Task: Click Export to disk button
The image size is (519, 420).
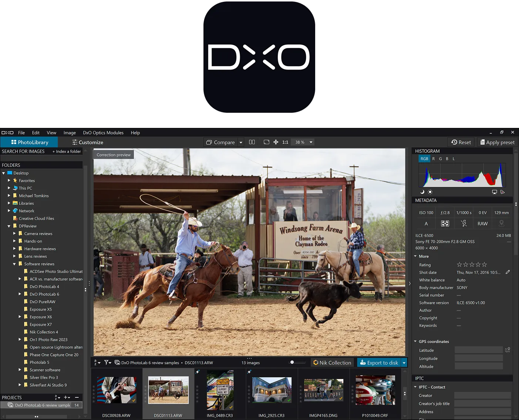Action: pyautogui.click(x=379, y=363)
